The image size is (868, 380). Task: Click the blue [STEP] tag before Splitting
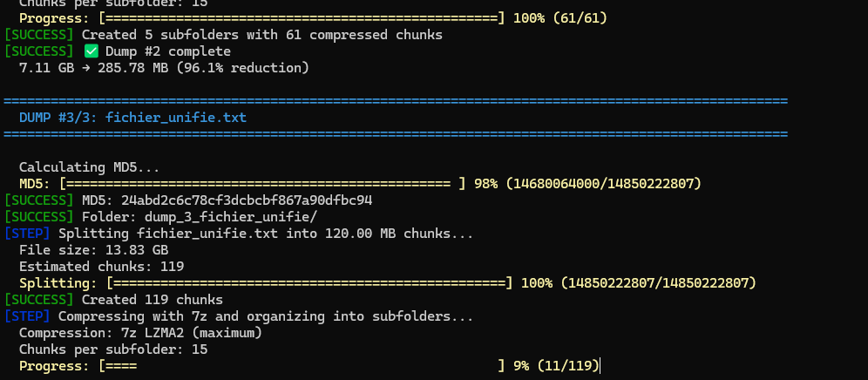[x=28, y=234]
